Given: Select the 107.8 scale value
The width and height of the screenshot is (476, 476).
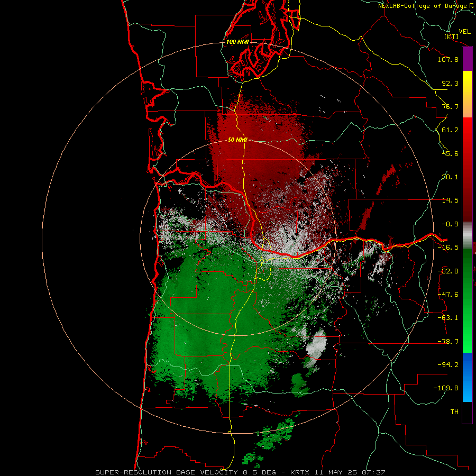Looking at the screenshot, I should point(448,59).
